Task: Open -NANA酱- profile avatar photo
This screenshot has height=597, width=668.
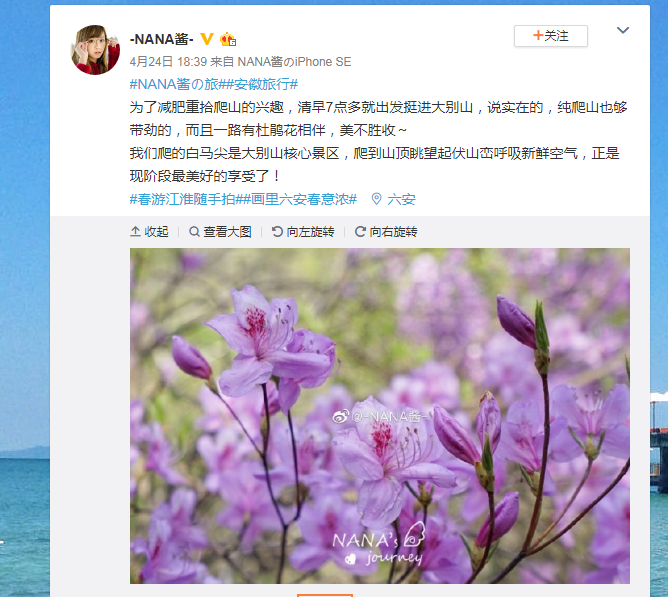Action: point(95,49)
